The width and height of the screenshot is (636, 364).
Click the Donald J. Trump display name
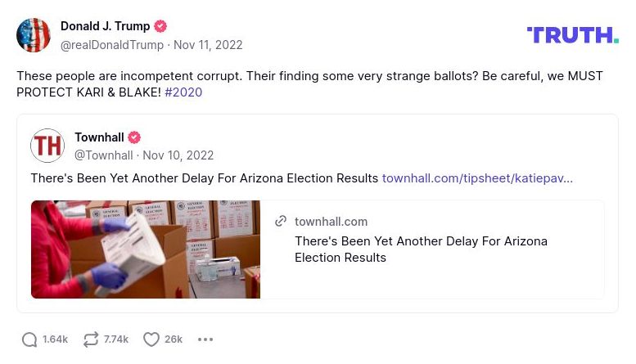point(106,26)
